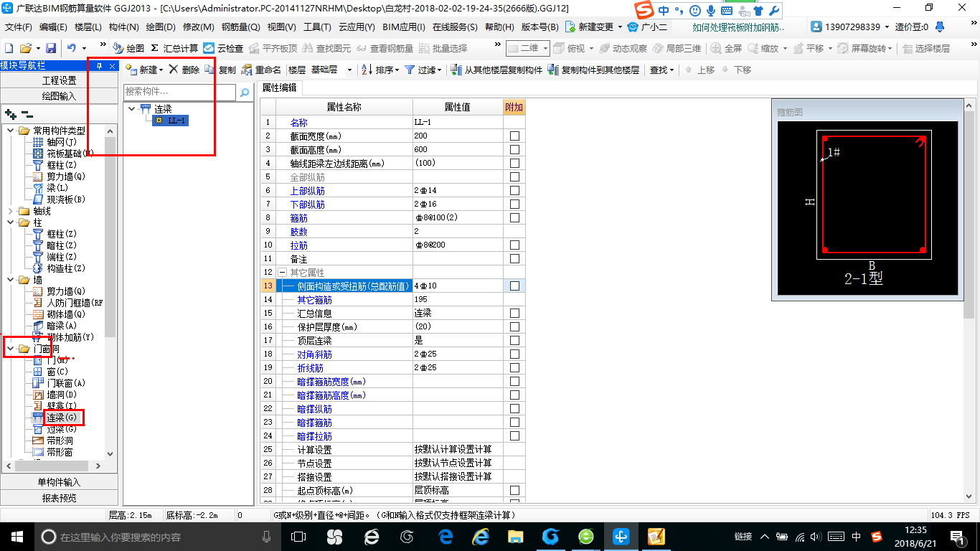
Task: Open the BIM应用(I) menu
Action: [x=403, y=27]
